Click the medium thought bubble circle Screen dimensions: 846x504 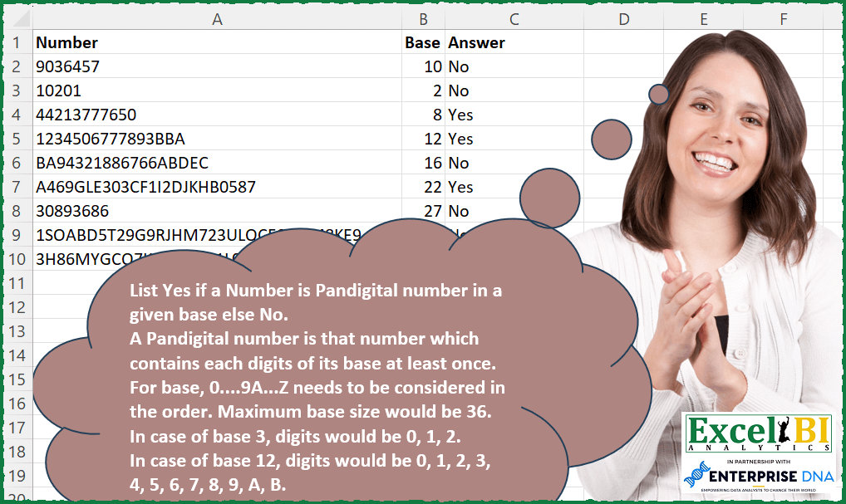tap(612, 139)
